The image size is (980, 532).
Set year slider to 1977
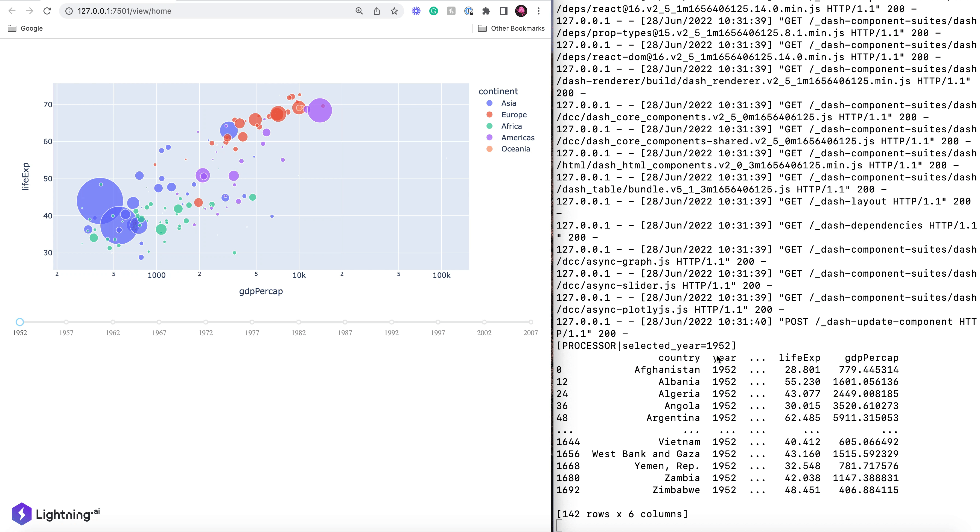click(x=252, y=322)
